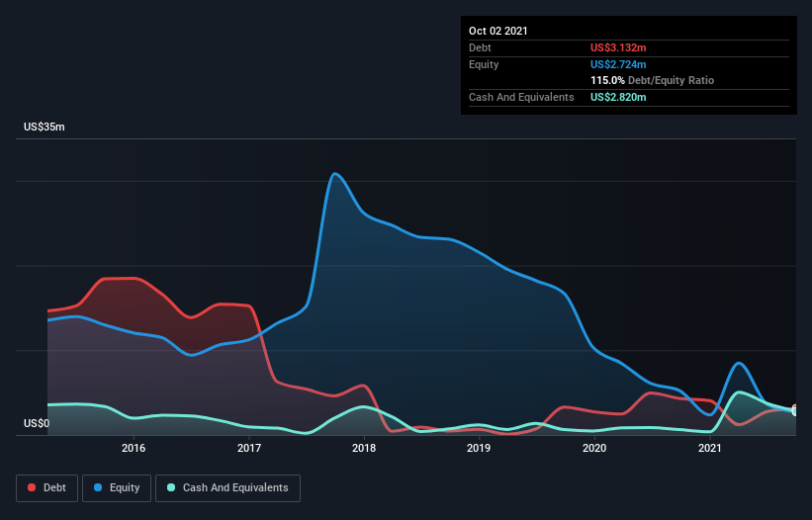The image size is (812, 520).
Task: Click the blue Equity legend dot
Action: pyautogui.click(x=98, y=487)
